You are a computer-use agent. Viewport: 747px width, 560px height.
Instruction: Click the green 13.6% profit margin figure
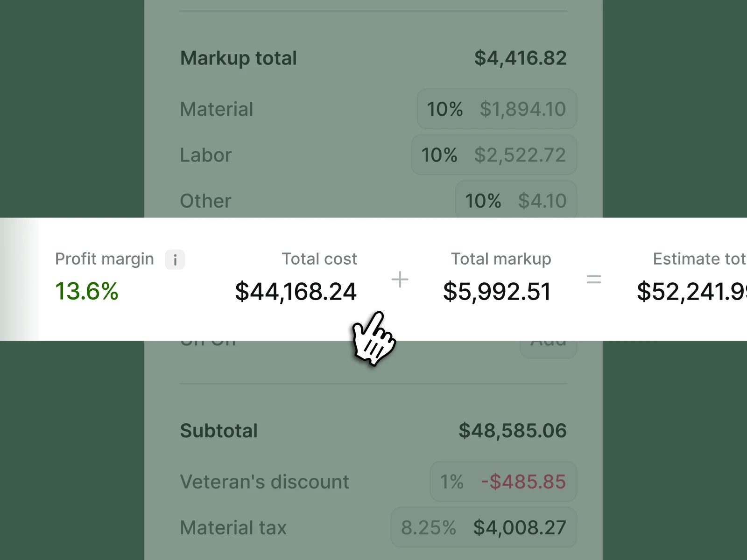tap(87, 292)
